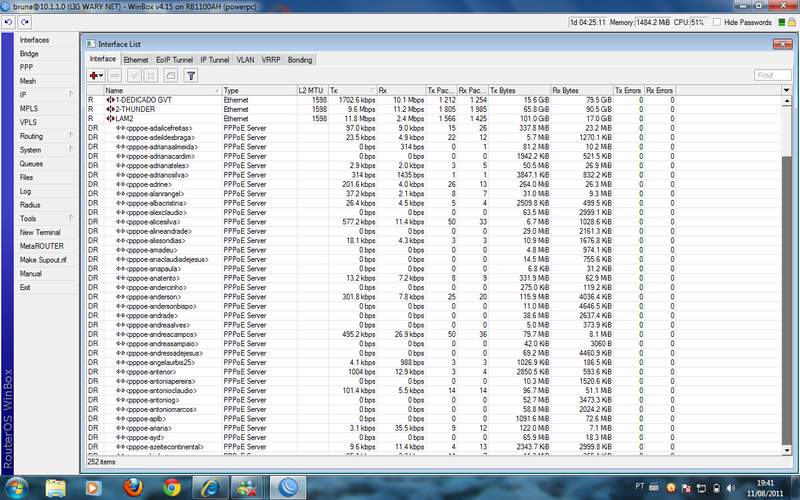Click the Find search field
Viewport: 800px width, 500px height.
click(x=772, y=76)
